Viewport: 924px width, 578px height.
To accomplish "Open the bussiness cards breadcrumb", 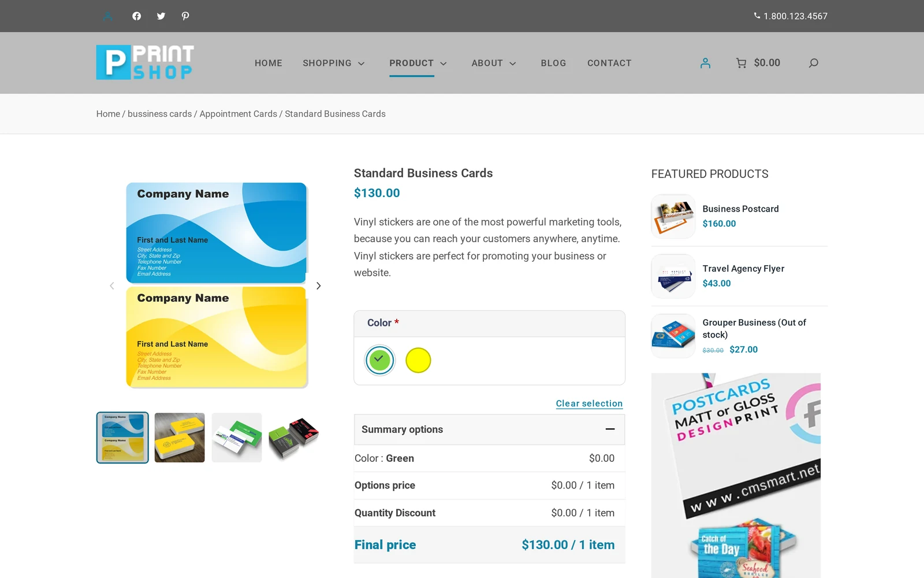I will pyautogui.click(x=159, y=114).
